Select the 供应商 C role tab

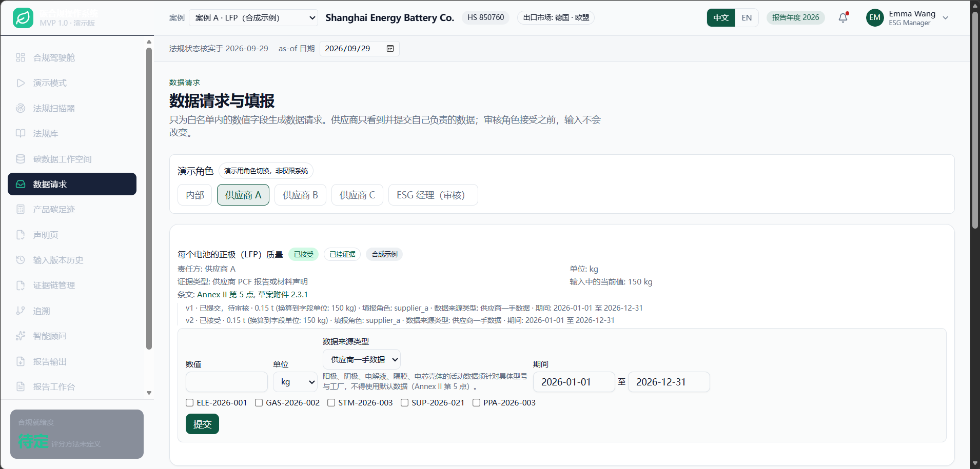(x=357, y=195)
